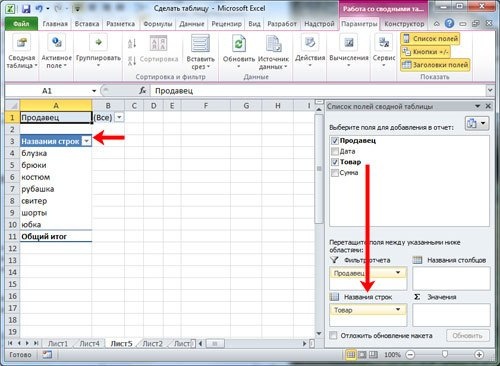
Task: Click the zoom slider handle in the status bar
Action: click(x=445, y=354)
